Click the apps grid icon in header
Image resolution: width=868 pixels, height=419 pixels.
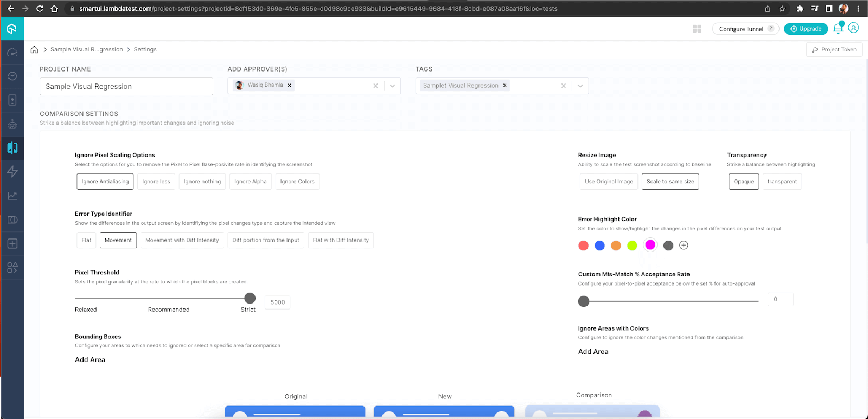697,29
